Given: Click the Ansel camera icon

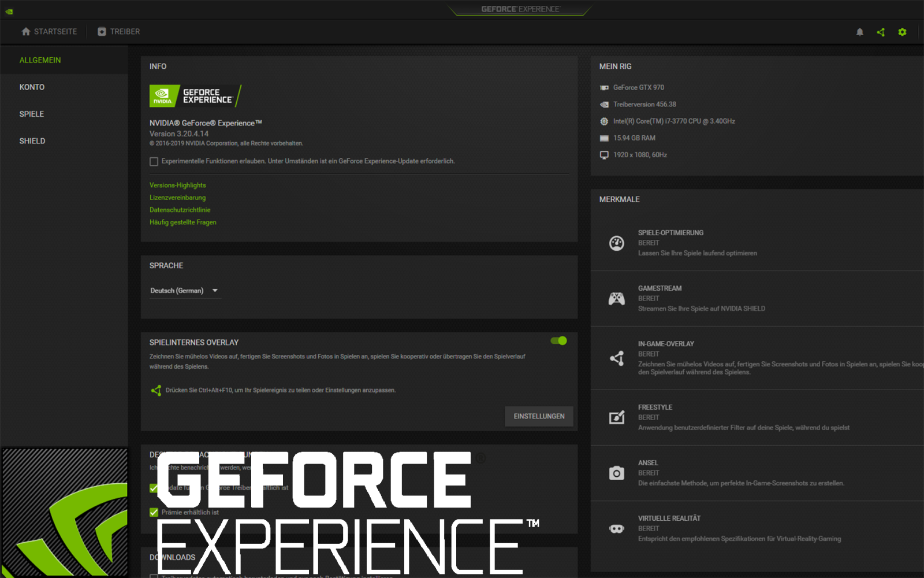Looking at the screenshot, I should point(616,473).
